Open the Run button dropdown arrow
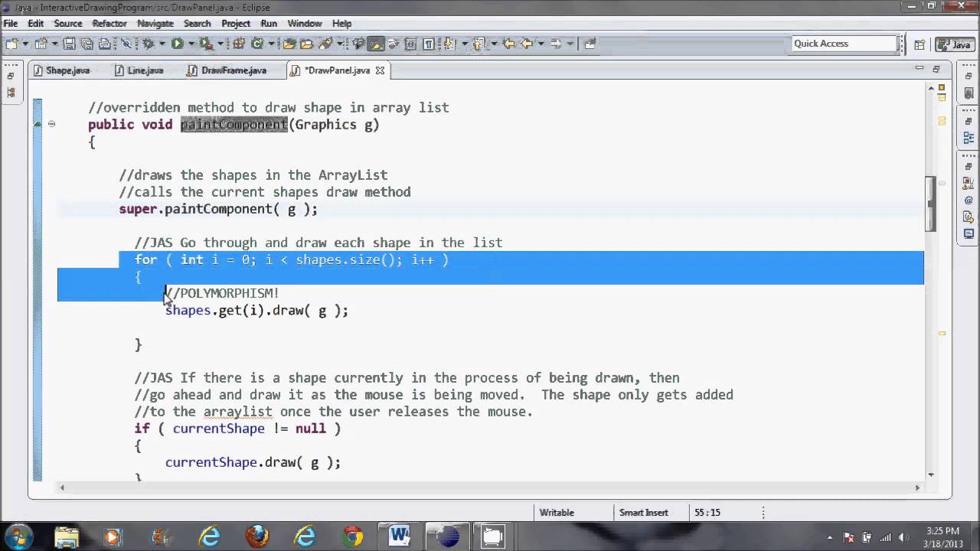This screenshot has width=980, height=551. [190, 44]
